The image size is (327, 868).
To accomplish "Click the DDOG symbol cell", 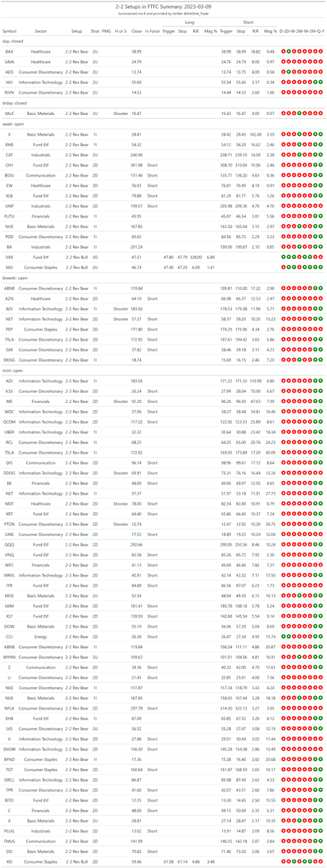I will [x=9, y=472].
